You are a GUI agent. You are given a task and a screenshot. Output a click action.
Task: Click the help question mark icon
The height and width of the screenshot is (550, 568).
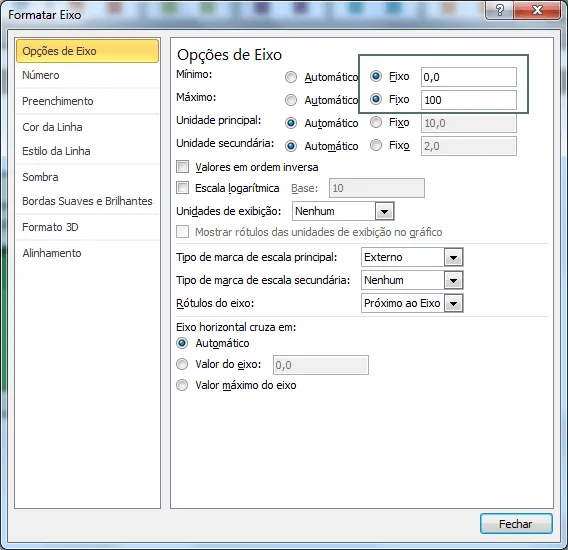coord(499,10)
